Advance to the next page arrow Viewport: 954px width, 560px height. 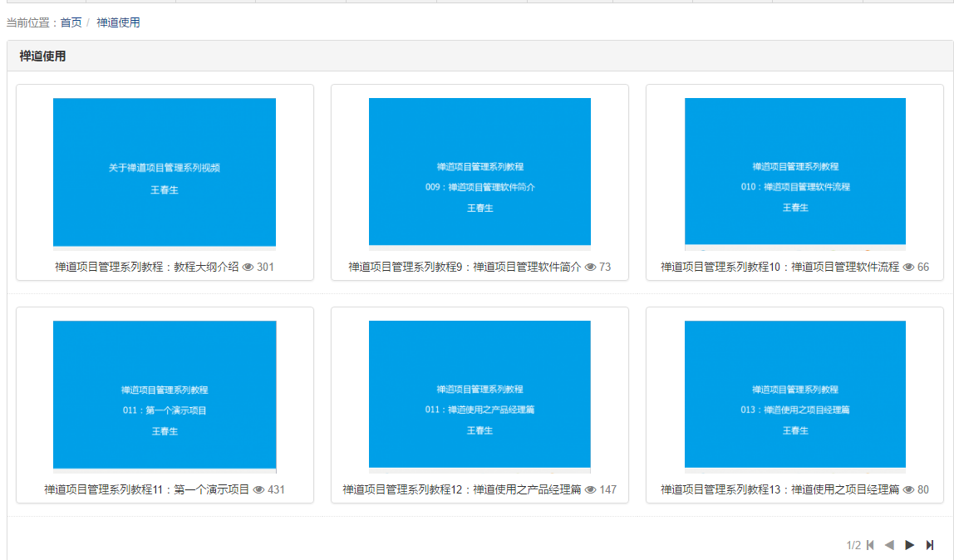point(910,545)
